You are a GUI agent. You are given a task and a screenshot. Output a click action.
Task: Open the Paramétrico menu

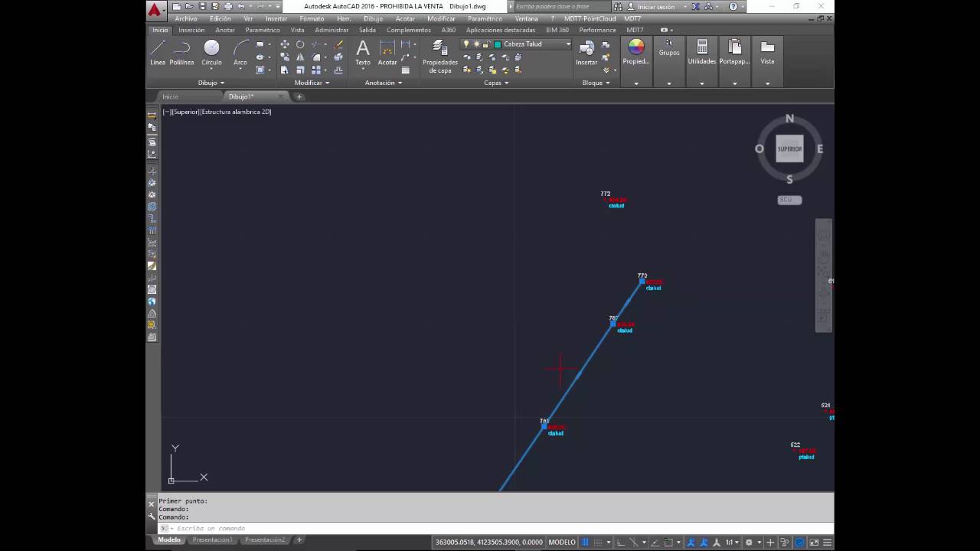click(485, 18)
